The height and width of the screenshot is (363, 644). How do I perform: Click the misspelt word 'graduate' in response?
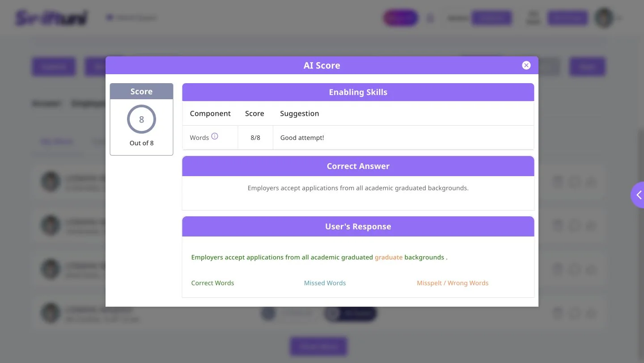click(x=389, y=257)
